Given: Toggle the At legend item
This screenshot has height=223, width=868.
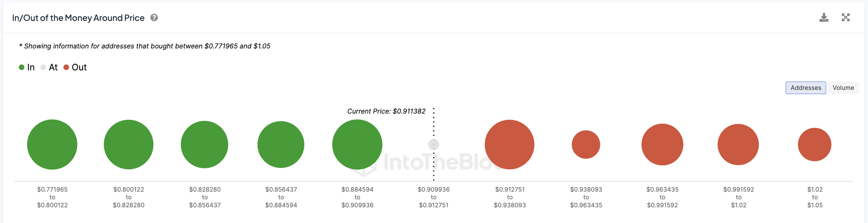Looking at the screenshot, I should (x=49, y=67).
